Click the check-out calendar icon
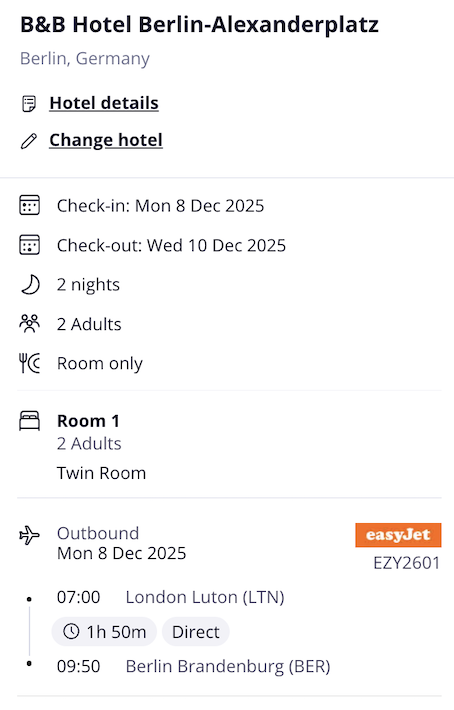Image resolution: width=454 pixels, height=710 pixels. click(29, 245)
